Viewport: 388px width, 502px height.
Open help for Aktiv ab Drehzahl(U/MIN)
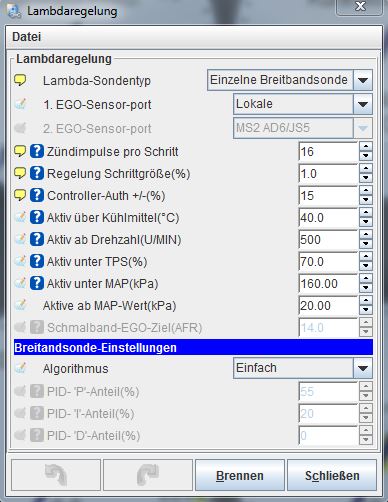37,239
